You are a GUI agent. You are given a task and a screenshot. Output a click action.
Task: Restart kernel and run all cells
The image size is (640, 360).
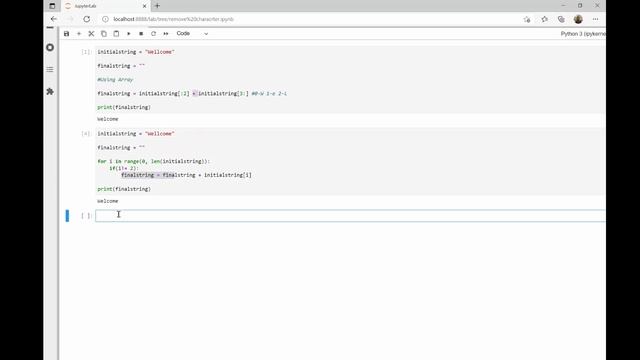pos(166,33)
